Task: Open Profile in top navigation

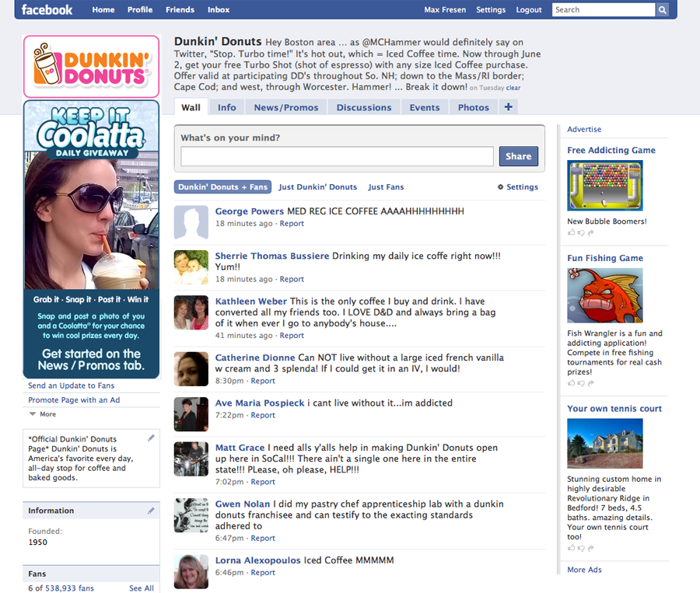Action: [x=140, y=10]
